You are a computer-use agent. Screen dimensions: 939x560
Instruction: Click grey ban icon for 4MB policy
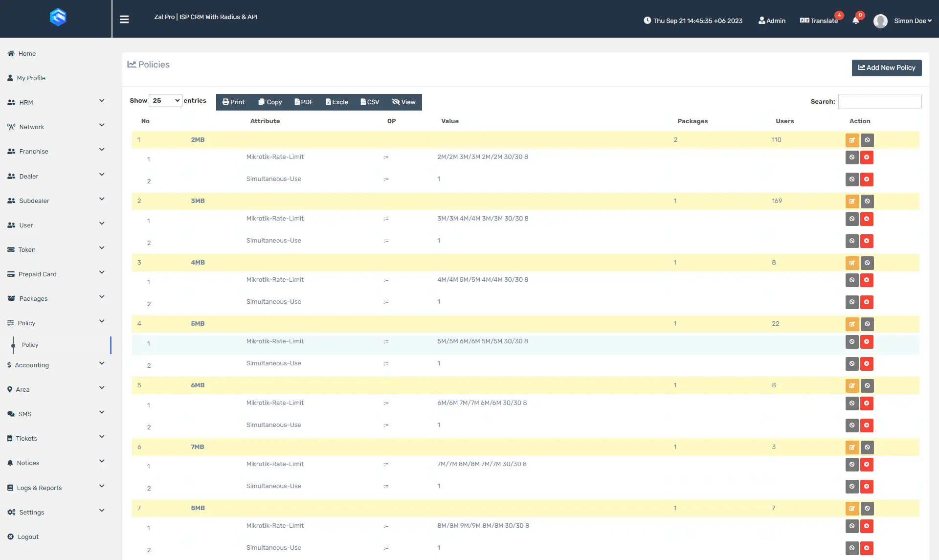[x=867, y=263]
